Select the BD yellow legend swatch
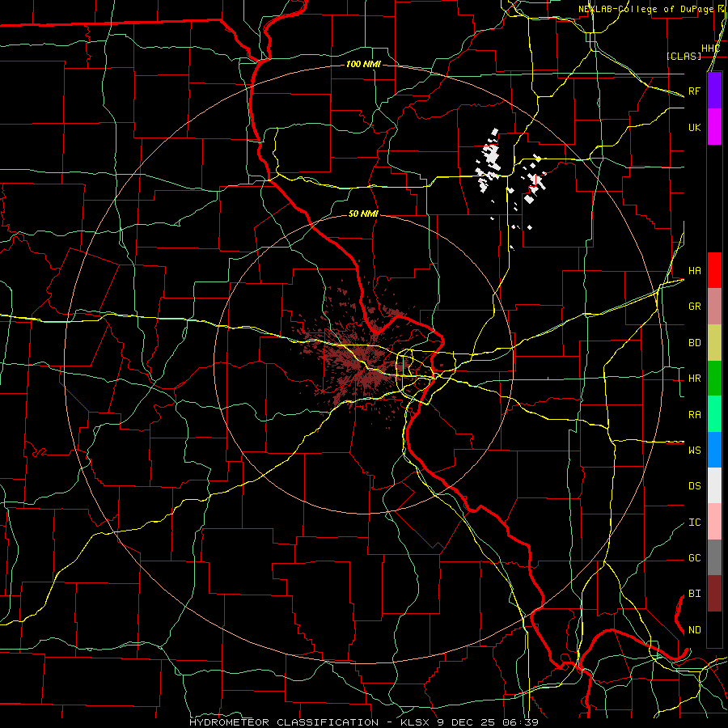This screenshot has width=728, height=728. (x=714, y=343)
